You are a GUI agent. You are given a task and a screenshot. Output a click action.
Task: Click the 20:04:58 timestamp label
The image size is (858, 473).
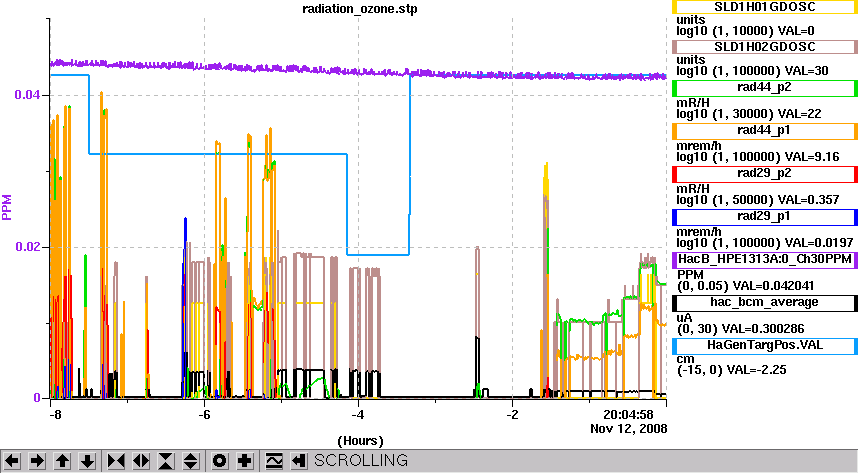pyautogui.click(x=628, y=414)
